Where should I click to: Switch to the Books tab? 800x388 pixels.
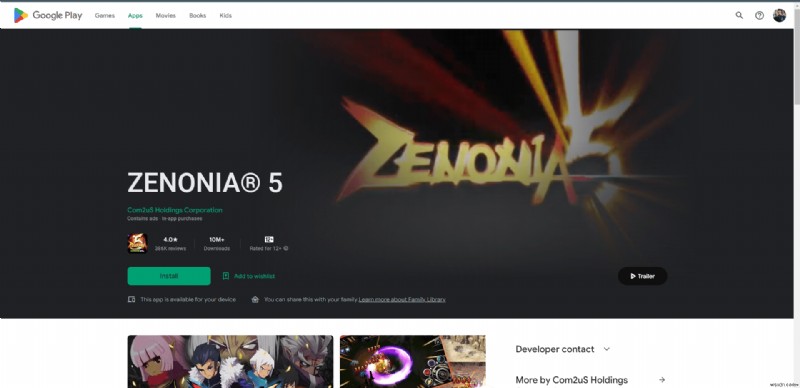point(197,15)
